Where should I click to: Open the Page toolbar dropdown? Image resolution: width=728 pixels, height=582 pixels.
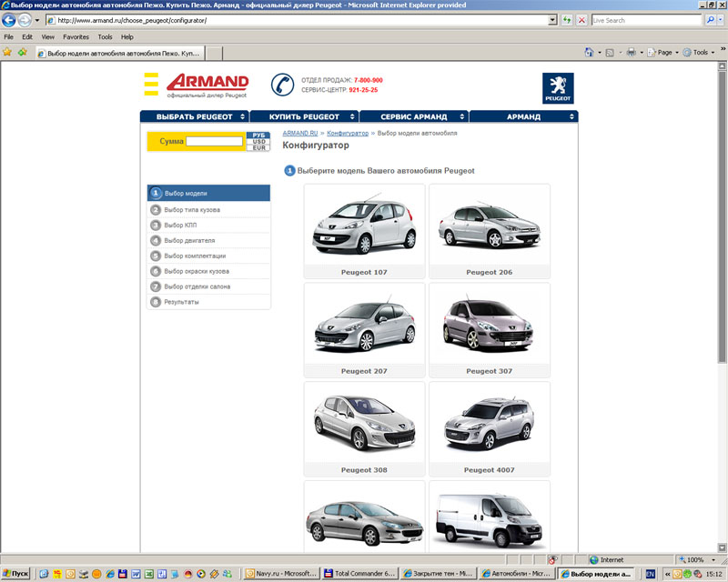point(663,53)
